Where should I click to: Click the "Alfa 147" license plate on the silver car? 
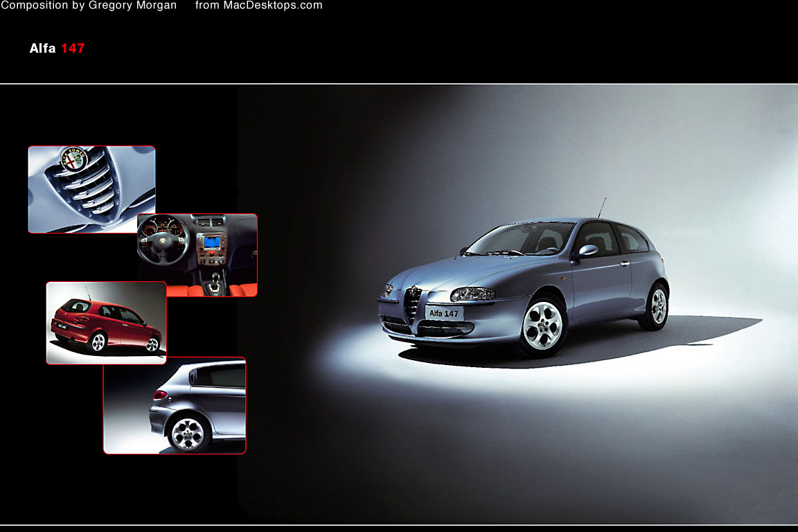pos(444,313)
